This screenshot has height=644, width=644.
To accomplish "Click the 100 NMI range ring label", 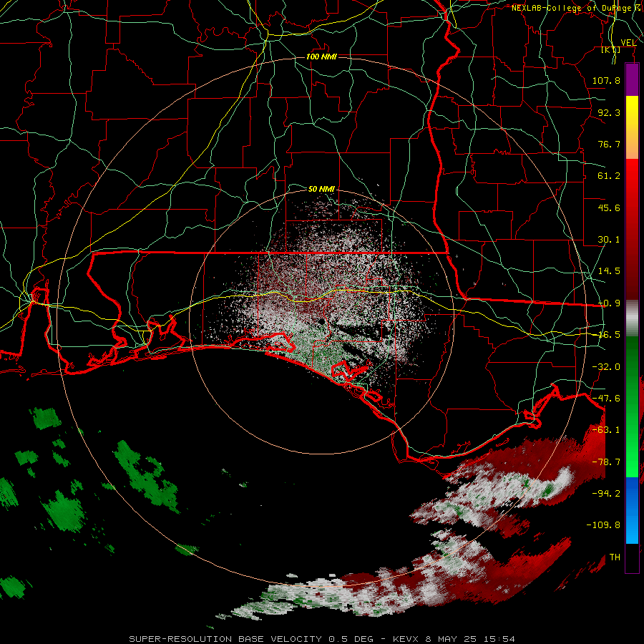I will [x=321, y=57].
